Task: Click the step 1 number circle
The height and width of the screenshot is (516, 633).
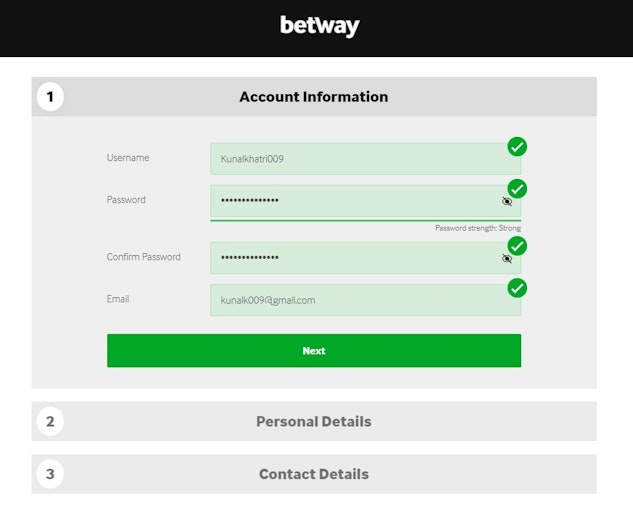Action: [50, 97]
